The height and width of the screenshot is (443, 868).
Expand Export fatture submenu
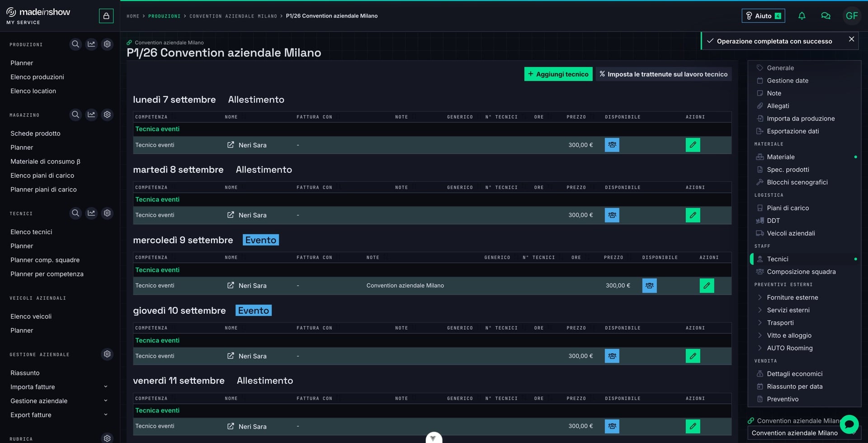[106, 415]
